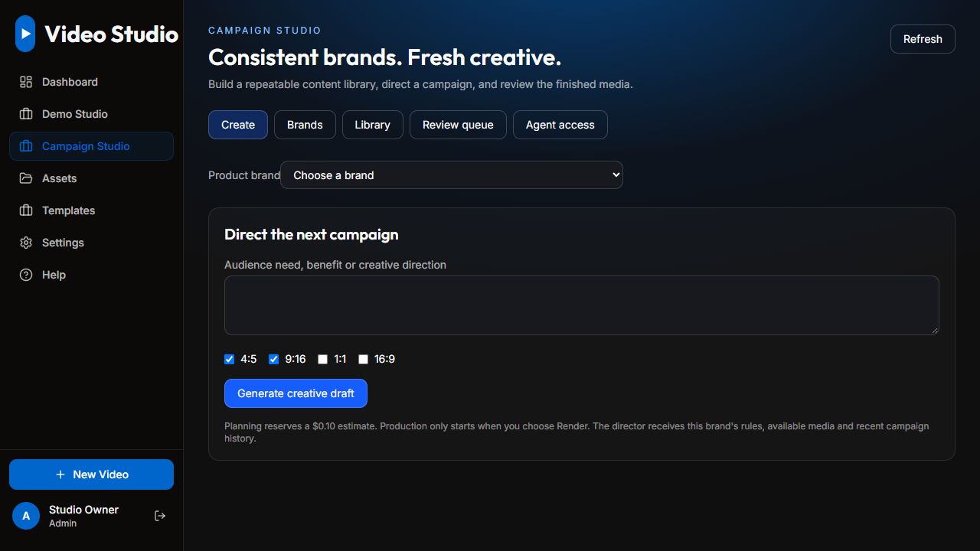Uncheck the 9:16 aspect ratio checkbox
This screenshot has height=551, width=980.
coord(273,359)
